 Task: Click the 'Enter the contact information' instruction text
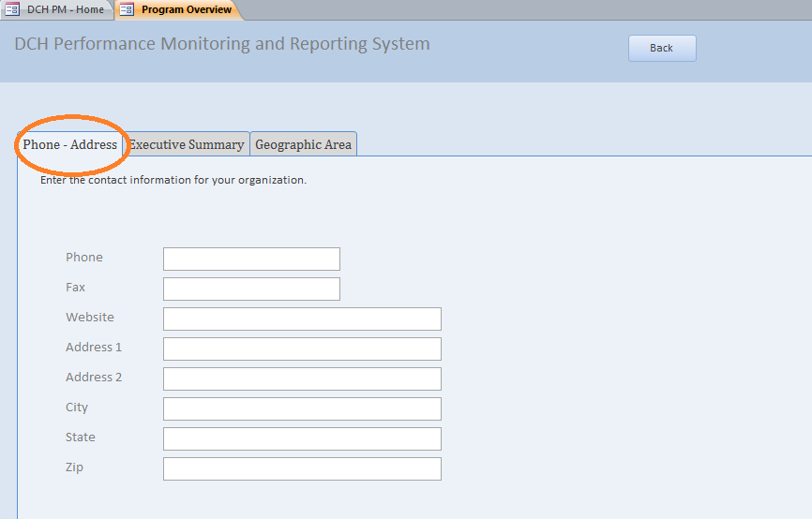click(x=173, y=180)
